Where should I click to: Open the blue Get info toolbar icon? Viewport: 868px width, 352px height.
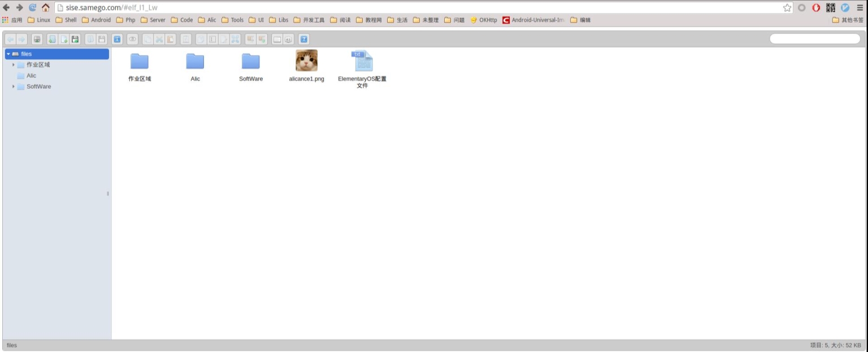(118, 40)
